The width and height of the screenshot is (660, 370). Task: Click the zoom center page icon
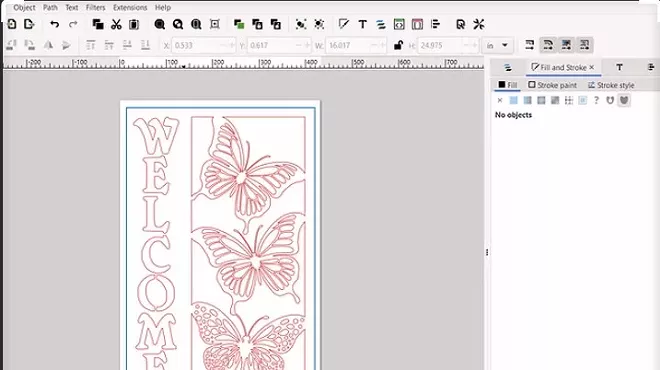coord(215,24)
